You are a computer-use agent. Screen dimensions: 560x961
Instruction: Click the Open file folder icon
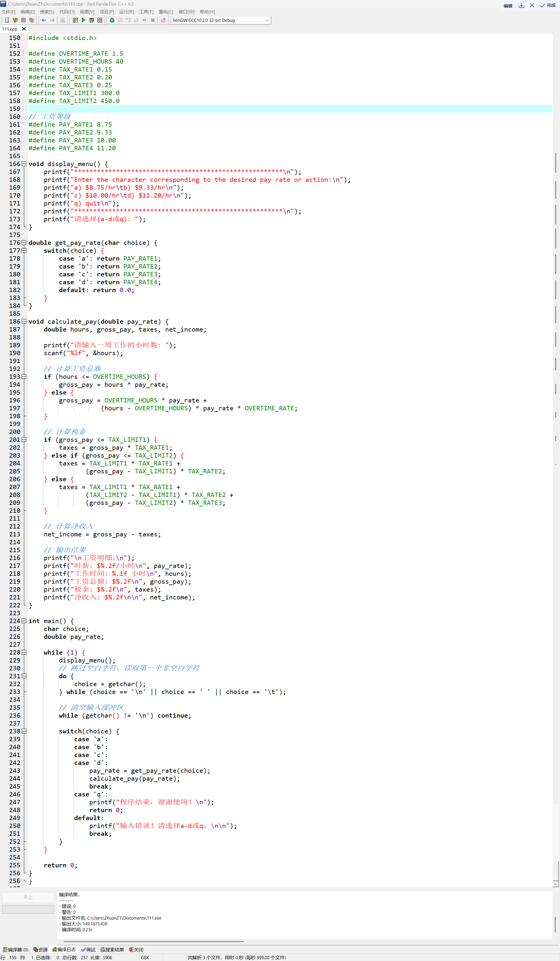[15, 20]
